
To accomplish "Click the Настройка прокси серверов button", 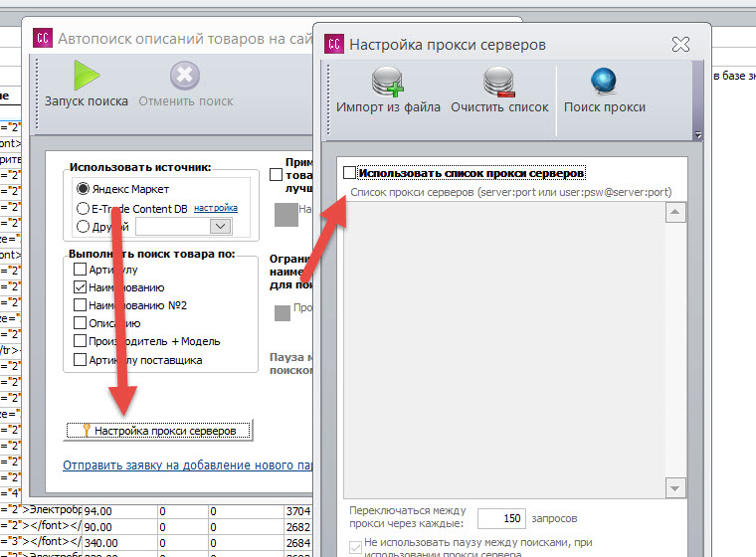I will click(159, 430).
